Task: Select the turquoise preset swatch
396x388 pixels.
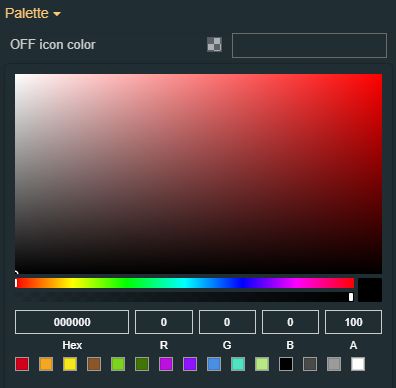Action: pos(238,364)
